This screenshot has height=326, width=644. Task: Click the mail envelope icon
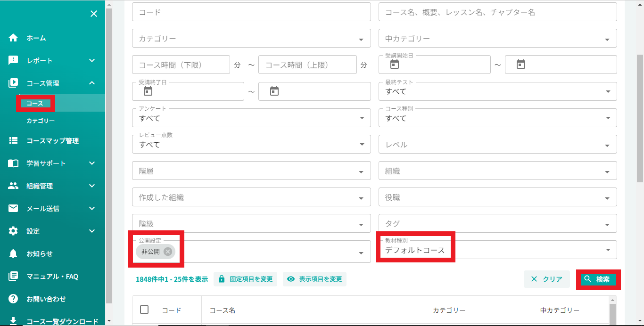click(13, 208)
